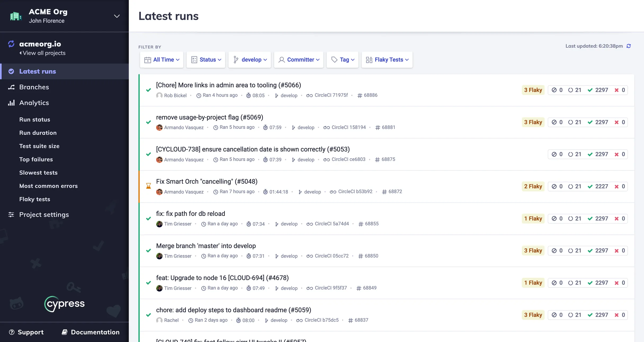Open Slowest tests analytics

coord(38,173)
